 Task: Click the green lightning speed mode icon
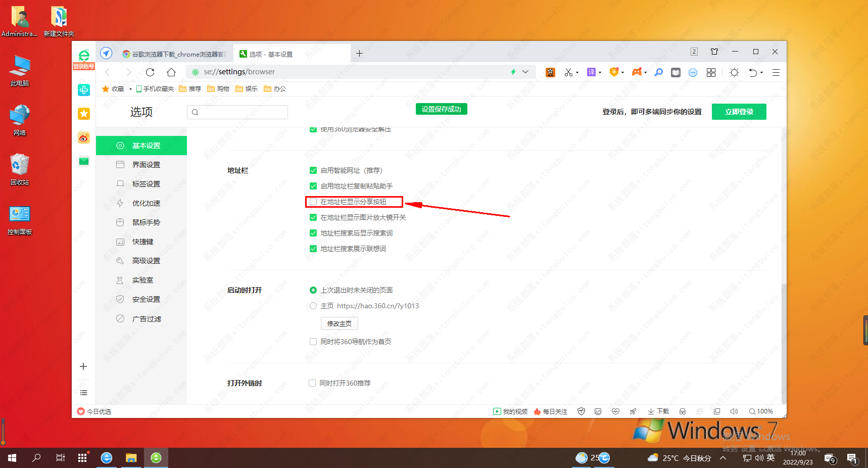tap(513, 72)
